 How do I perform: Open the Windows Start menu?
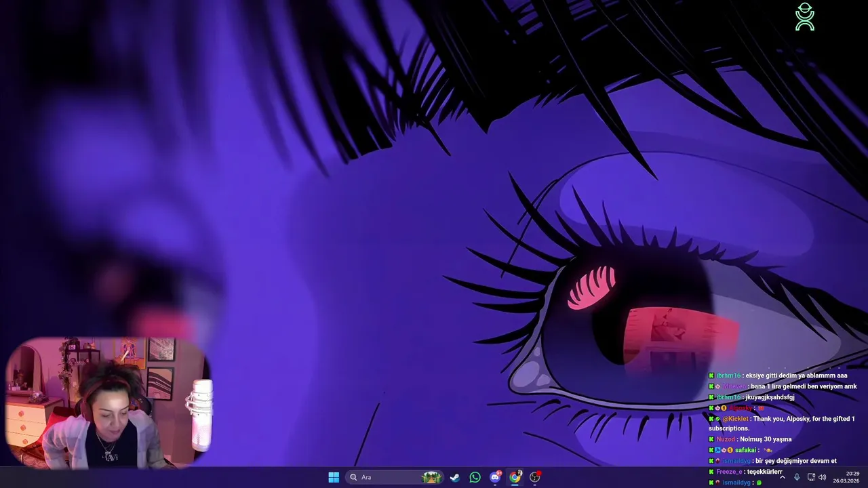point(334,477)
